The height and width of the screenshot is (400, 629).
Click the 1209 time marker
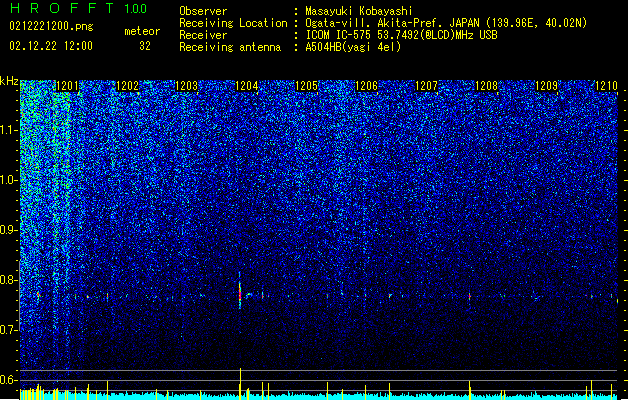tap(546, 86)
